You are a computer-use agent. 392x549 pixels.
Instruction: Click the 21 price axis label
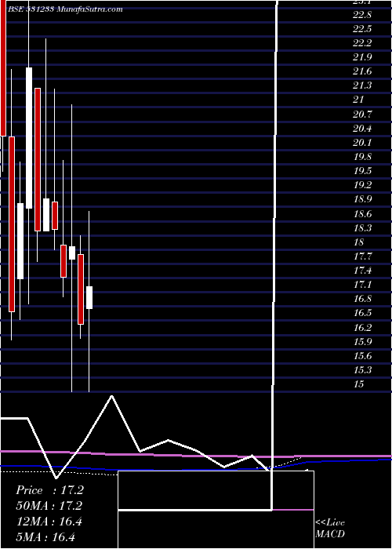[x=358, y=100]
